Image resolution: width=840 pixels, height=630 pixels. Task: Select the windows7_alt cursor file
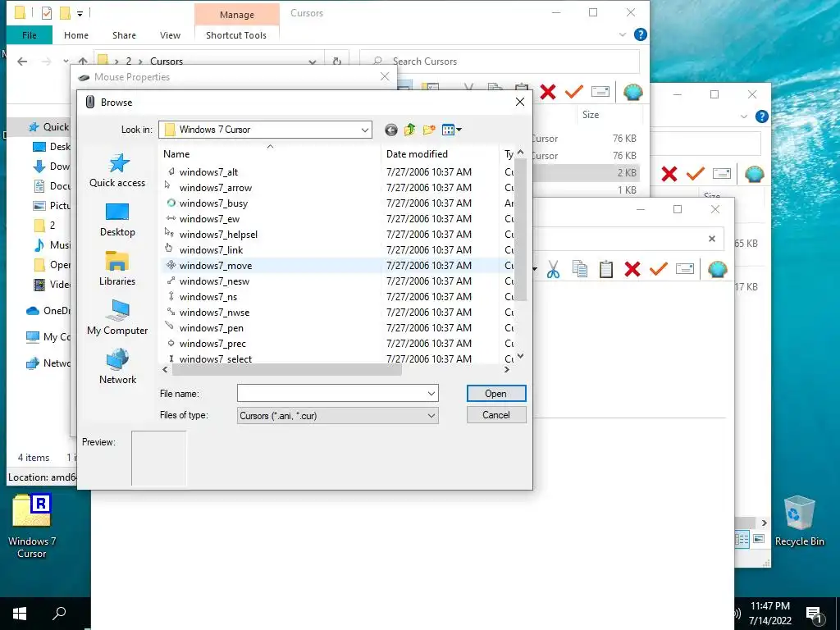point(208,172)
